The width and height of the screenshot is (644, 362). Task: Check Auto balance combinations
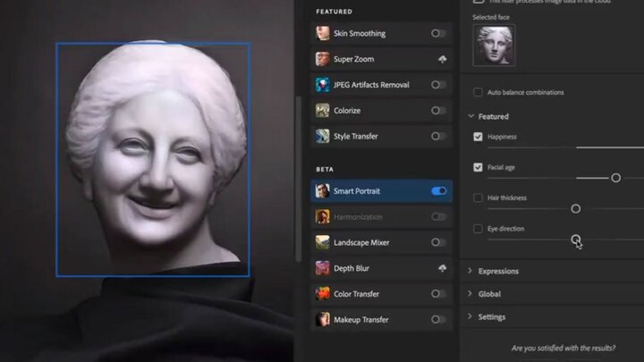coord(478,92)
